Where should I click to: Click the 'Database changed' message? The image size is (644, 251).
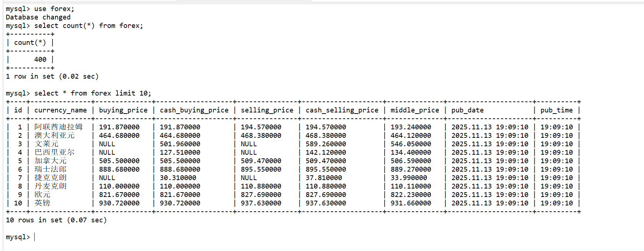[x=38, y=17]
